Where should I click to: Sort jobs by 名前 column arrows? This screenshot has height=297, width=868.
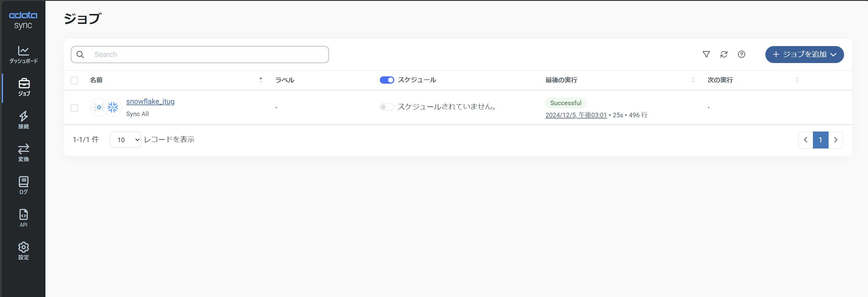[260, 80]
